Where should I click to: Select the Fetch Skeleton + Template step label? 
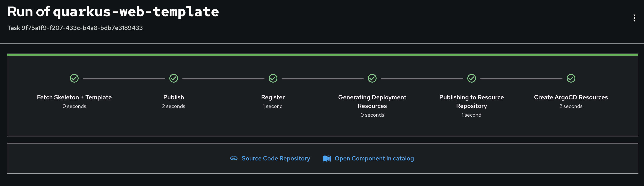74,97
